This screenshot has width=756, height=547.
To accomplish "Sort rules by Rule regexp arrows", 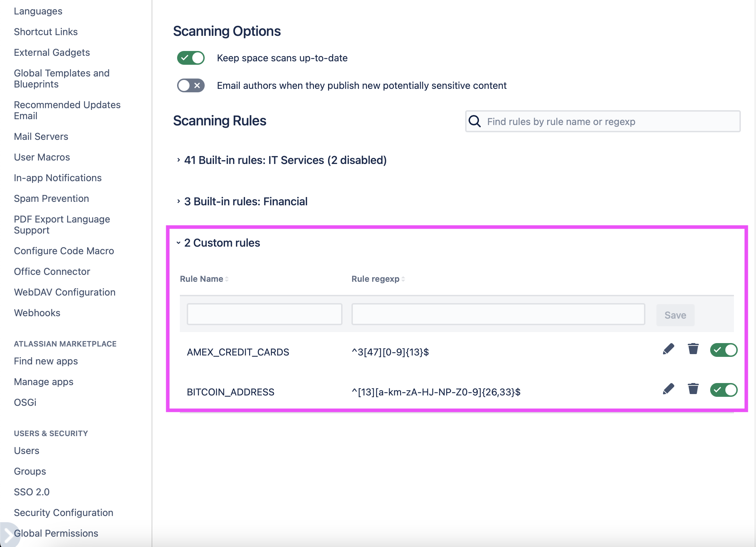I will coord(403,279).
